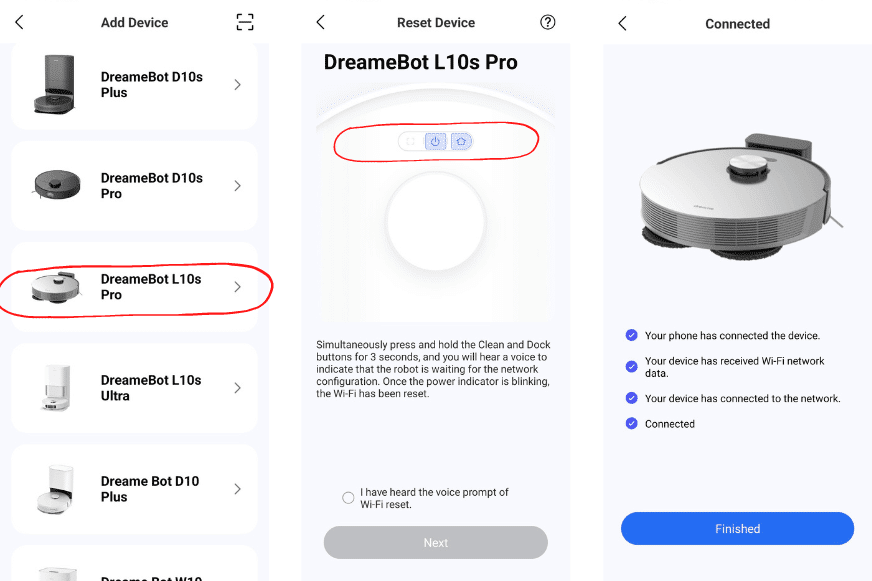The width and height of the screenshot is (872, 581).
Task: Expand the Dreame Bot D10 Plus list entry
Action: point(237,488)
